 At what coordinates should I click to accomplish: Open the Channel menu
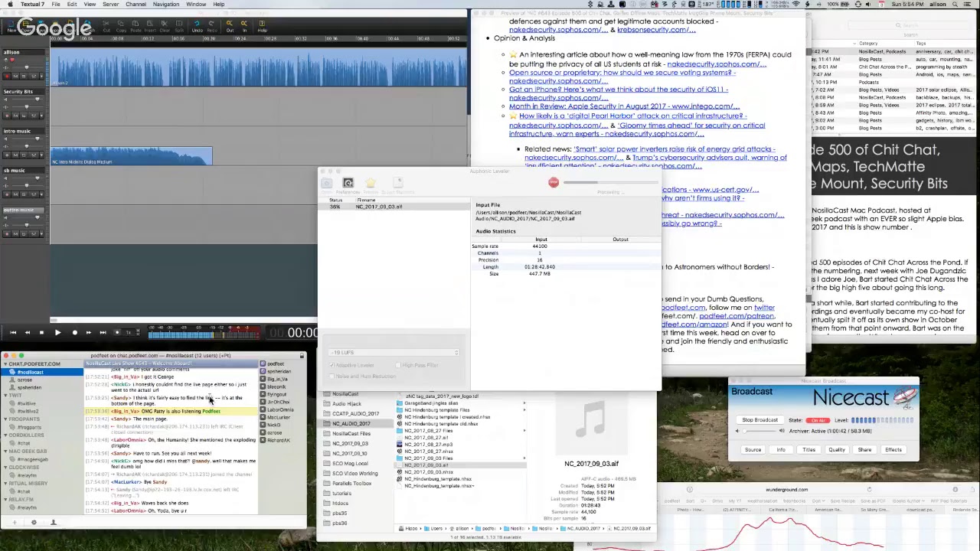pyautogui.click(x=136, y=5)
